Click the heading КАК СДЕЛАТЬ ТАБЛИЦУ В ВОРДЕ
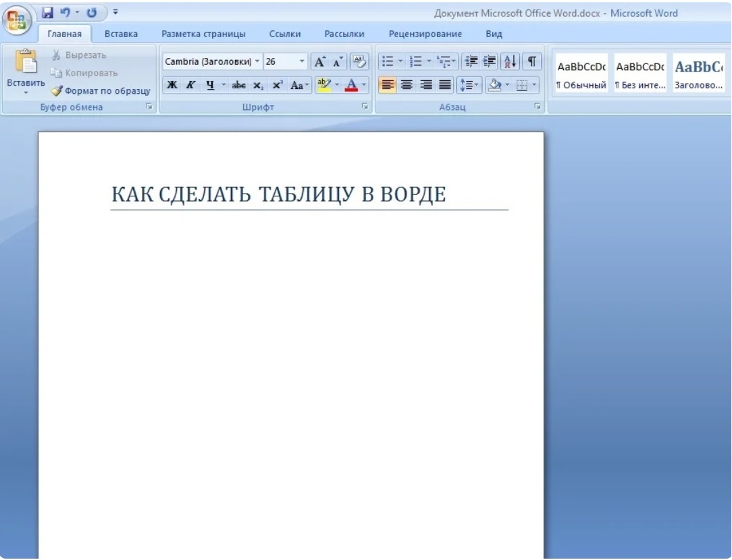The height and width of the screenshot is (560, 732). [279, 194]
